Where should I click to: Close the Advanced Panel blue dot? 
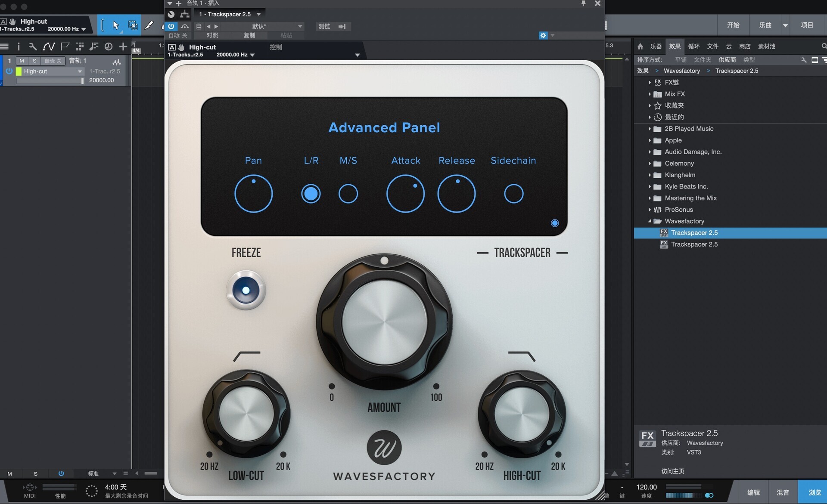click(x=555, y=223)
